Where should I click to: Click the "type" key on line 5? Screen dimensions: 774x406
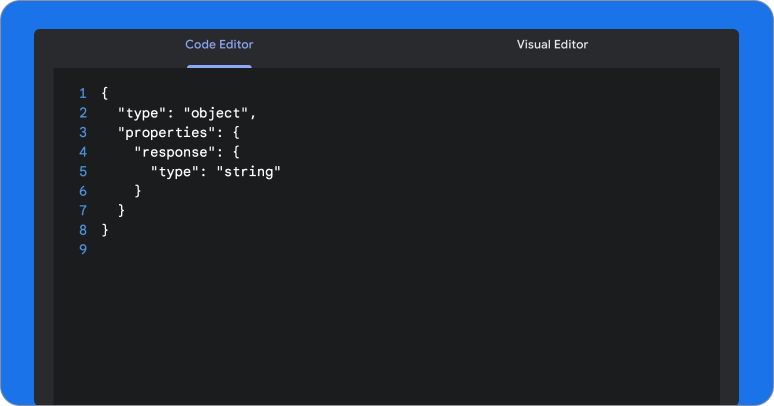175,172
